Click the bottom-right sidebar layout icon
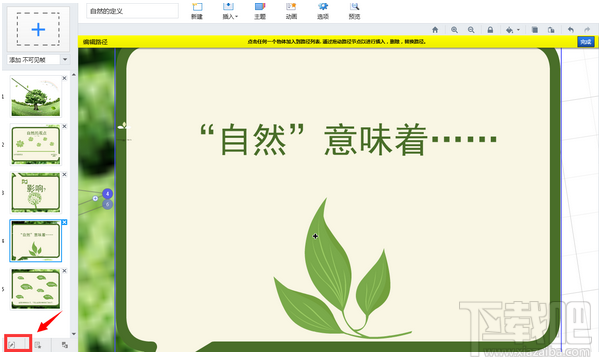The image size is (599, 362). click(x=65, y=345)
